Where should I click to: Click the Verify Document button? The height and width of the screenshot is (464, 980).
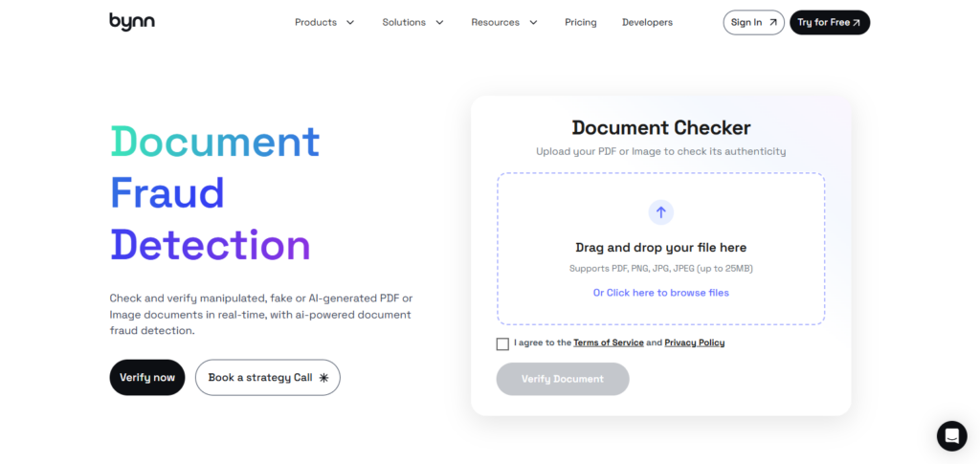pyautogui.click(x=563, y=379)
